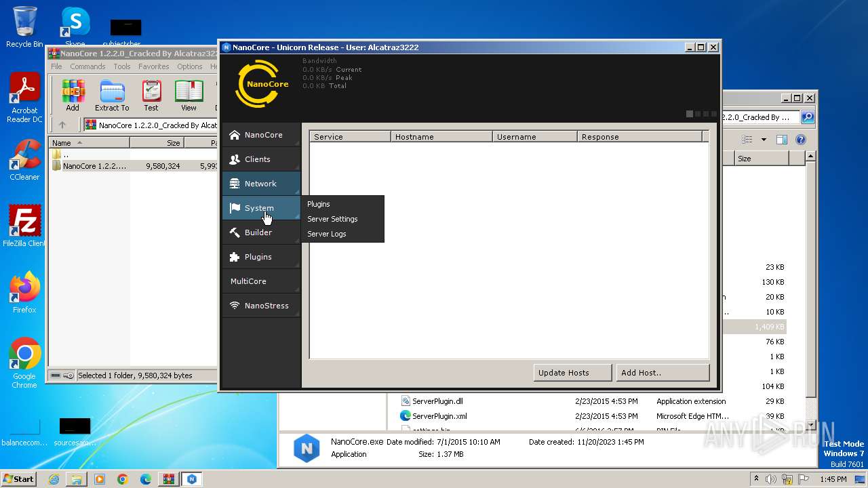Sort by the Hostname column header
Screen dimensions: 868x488
click(441, 137)
